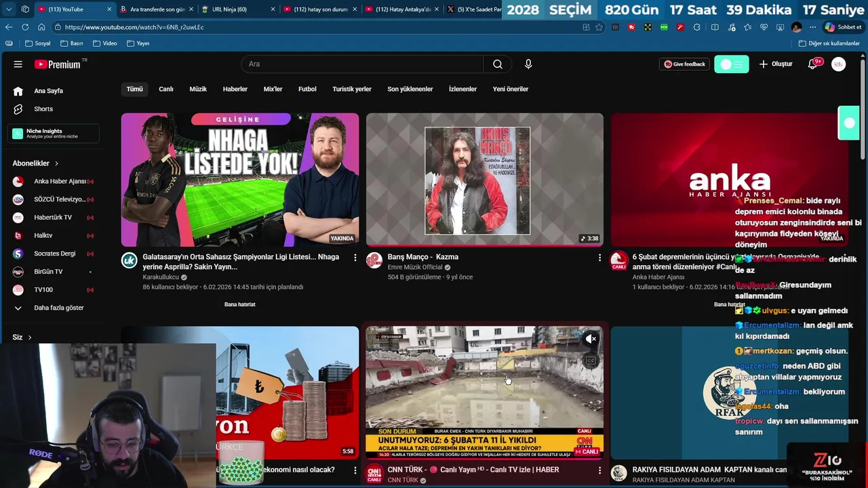Click Bana hatırlat under Galatasaray video
Image resolution: width=868 pixels, height=488 pixels.
point(240,304)
